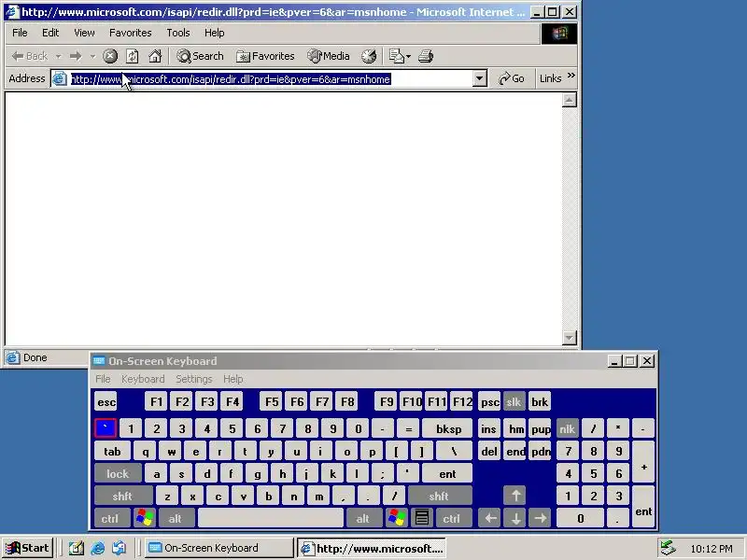This screenshot has width=747, height=560.
Task: Click the scroll down arrow in the browser
Action: [x=569, y=337]
